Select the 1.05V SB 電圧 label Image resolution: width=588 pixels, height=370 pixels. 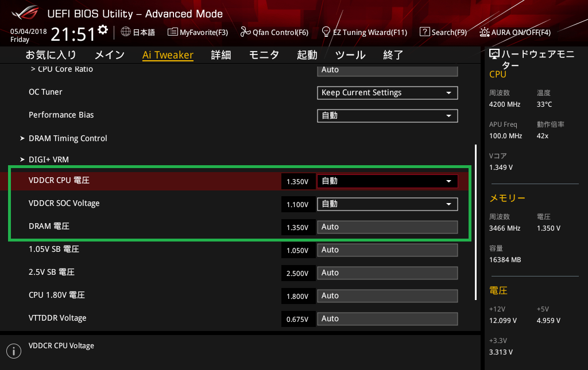(x=54, y=248)
